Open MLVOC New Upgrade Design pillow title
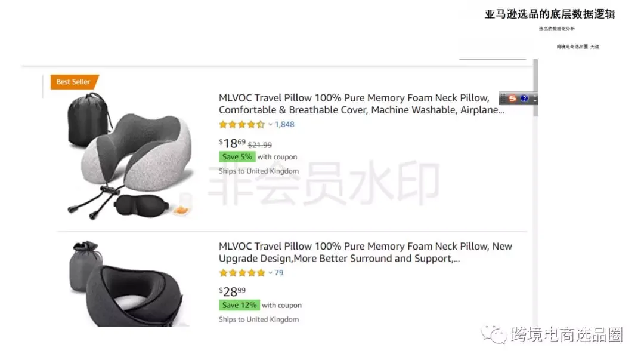This screenshot has width=644, height=363. [365, 253]
